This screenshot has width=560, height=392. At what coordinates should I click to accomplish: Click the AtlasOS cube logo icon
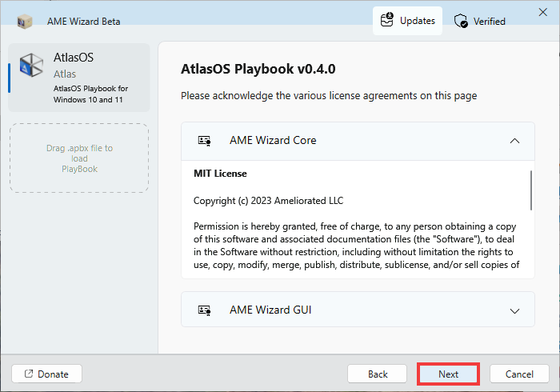[31, 65]
